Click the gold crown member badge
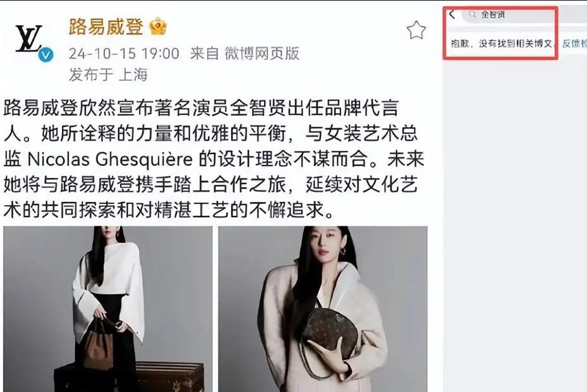Image resolution: width=587 pixels, height=392 pixels. click(158, 27)
